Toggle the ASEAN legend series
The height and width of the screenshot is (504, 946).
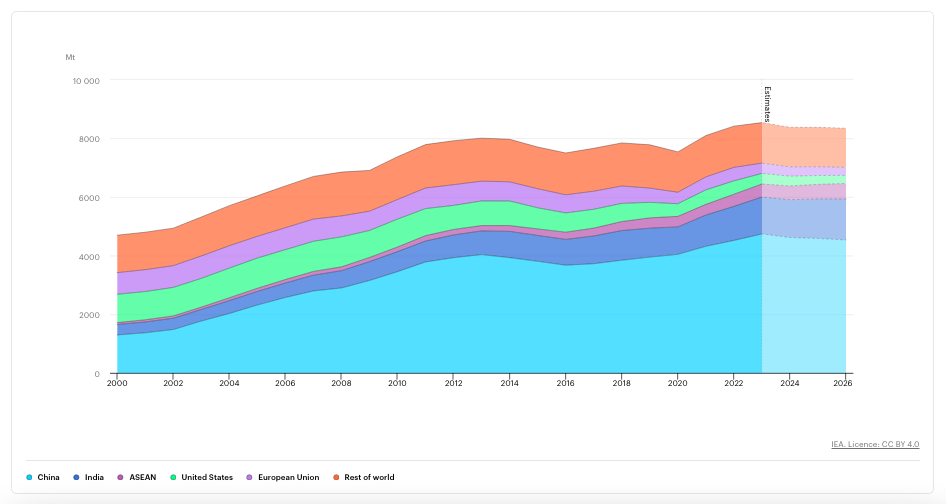coord(137,477)
